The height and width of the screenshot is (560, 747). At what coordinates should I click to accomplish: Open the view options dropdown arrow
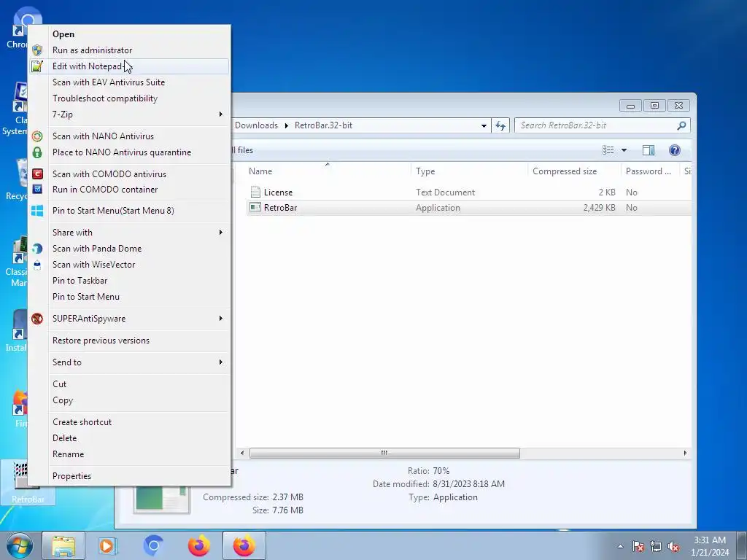[624, 150]
